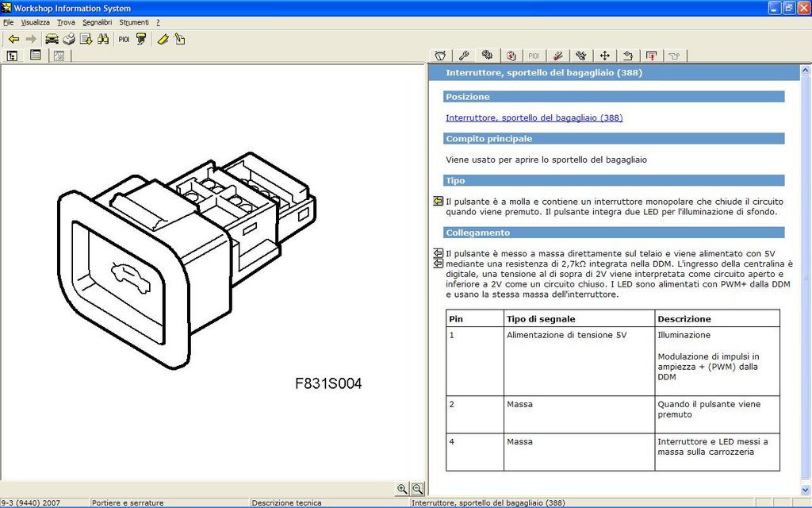The image size is (812, 508).
Task: Print the document using the printer icon
Action: coord(69,39)
